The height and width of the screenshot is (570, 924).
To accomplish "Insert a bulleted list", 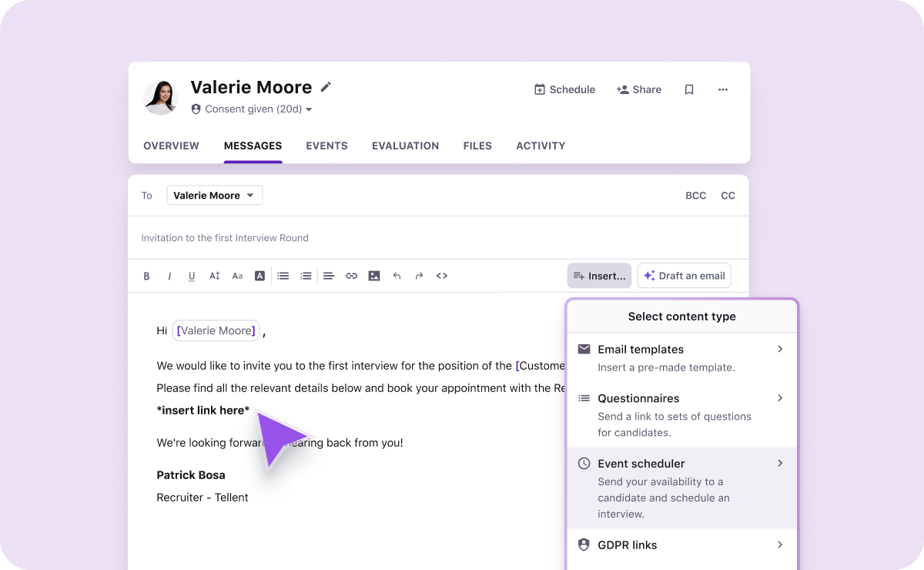I will click(283, 276).
